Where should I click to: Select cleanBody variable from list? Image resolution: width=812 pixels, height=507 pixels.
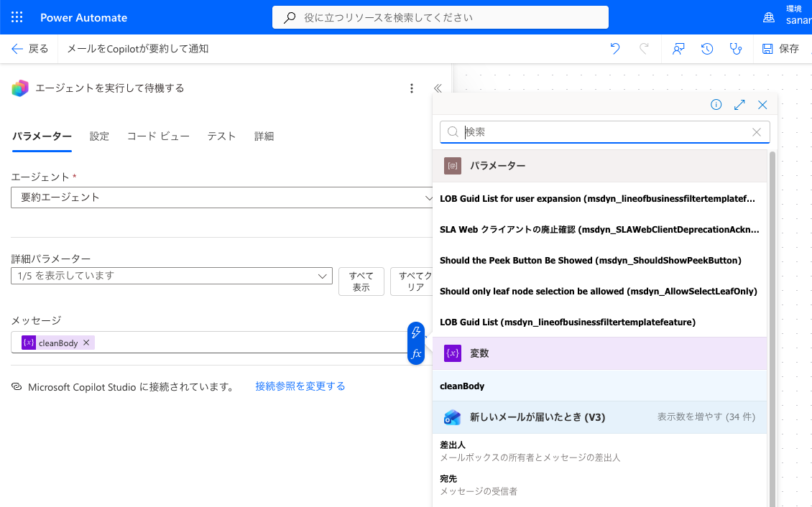600,386
